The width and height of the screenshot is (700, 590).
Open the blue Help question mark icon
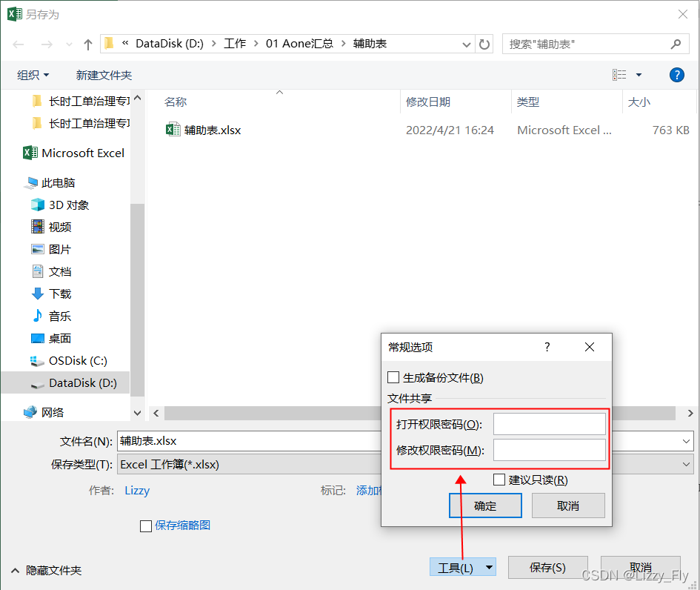676,74
